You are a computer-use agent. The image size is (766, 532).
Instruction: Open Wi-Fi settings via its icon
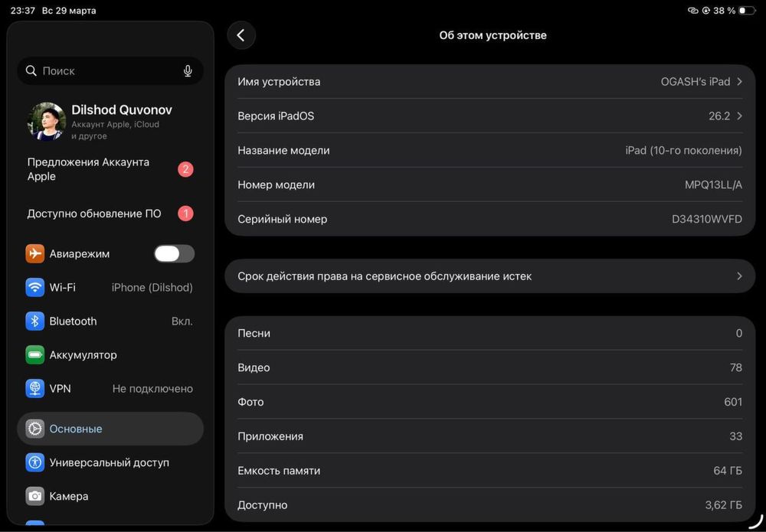[34, 288]
